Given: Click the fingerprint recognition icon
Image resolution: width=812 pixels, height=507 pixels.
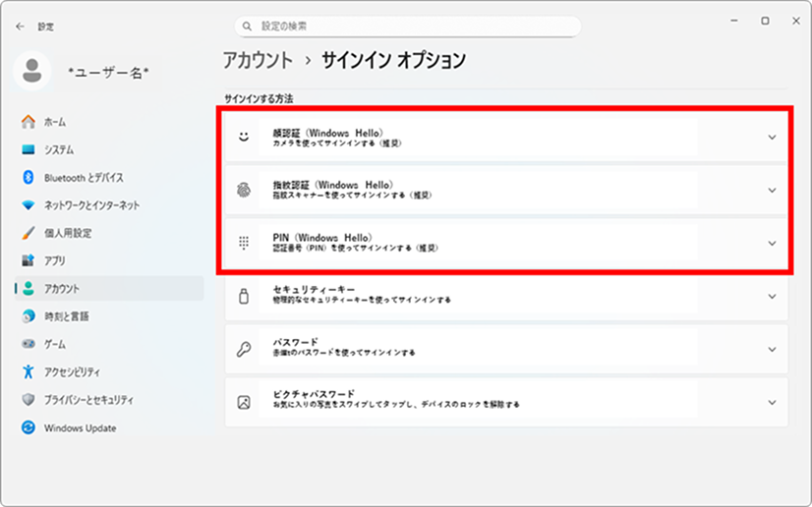Looking at the screenshot, I should [x=244, y=191].
